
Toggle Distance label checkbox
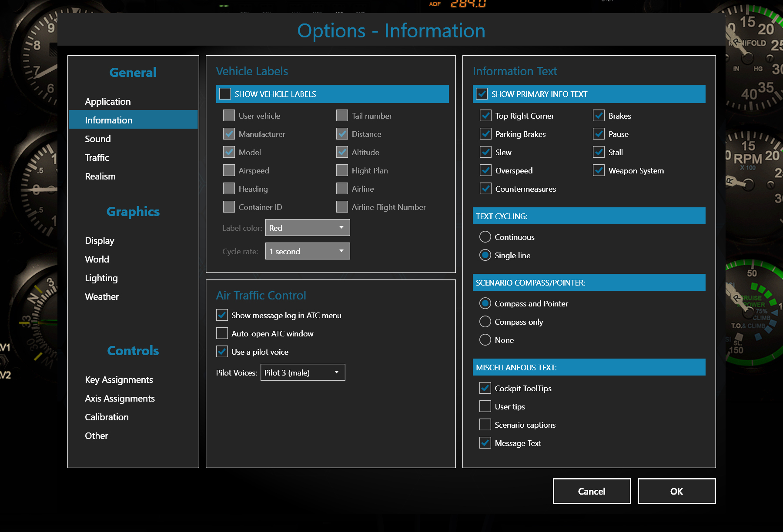[342, 134]
